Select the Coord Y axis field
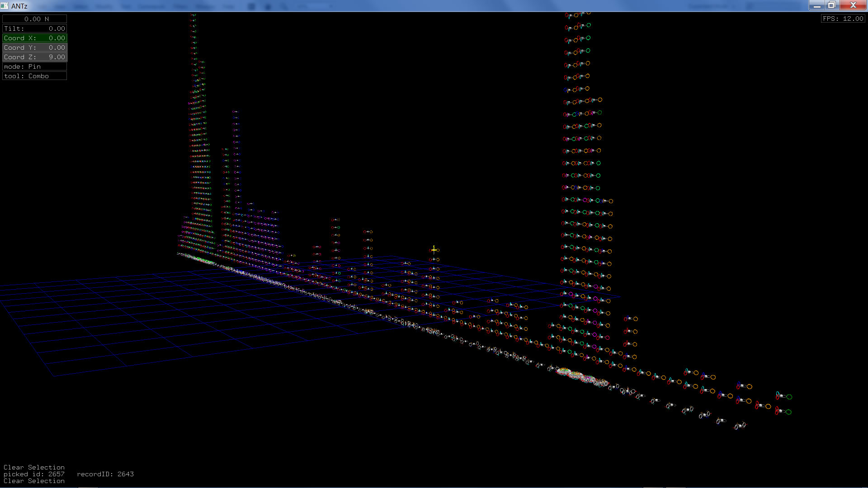Screen dimensions: 868x488 tap(35, 47)
